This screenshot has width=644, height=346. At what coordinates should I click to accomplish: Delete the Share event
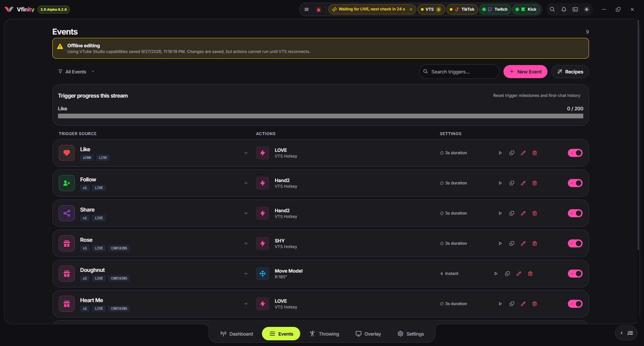tap(535, 213)
